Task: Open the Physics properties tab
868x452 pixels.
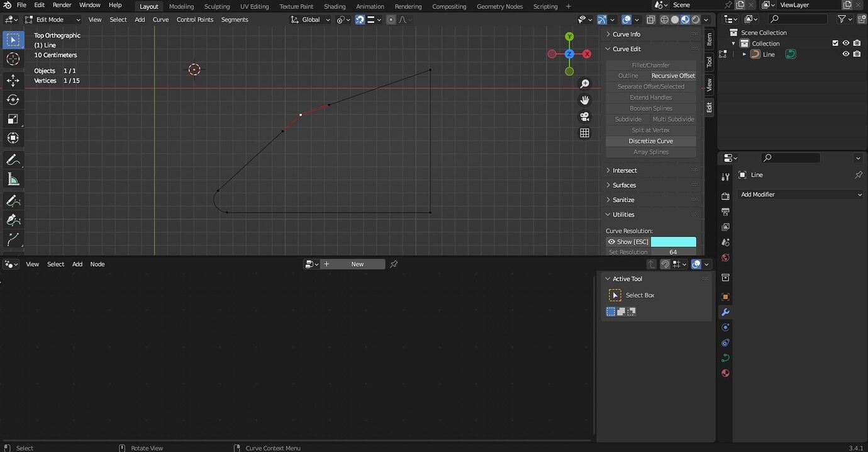Action: pos(725,327)
